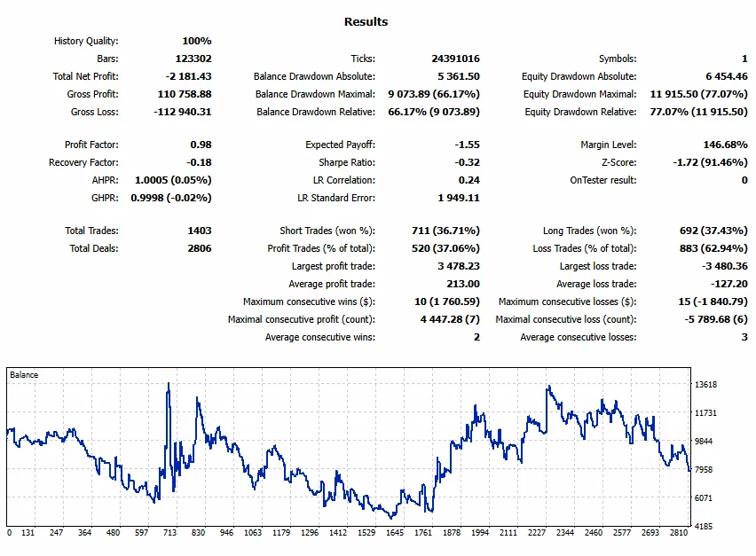The height and width of the screenshot is (556, 756).
Task: Click the Total Trades value 1403
Action: [200, 231]
